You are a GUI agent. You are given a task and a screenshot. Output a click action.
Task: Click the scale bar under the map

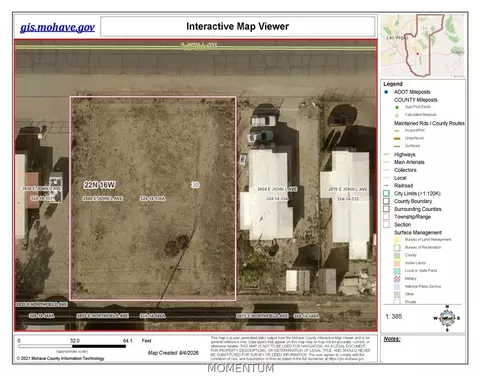(72, 346)
